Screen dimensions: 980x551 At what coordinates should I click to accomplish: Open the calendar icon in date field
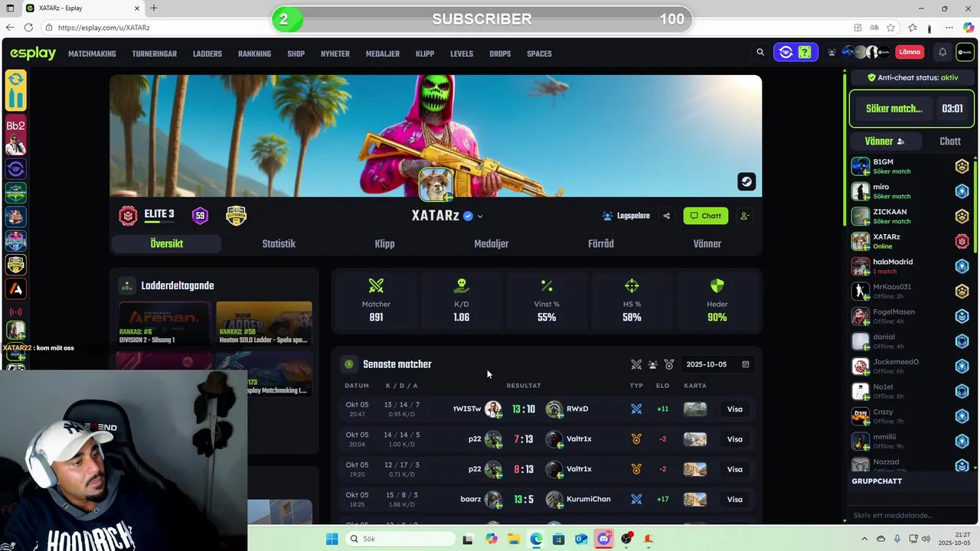[746, 364]
